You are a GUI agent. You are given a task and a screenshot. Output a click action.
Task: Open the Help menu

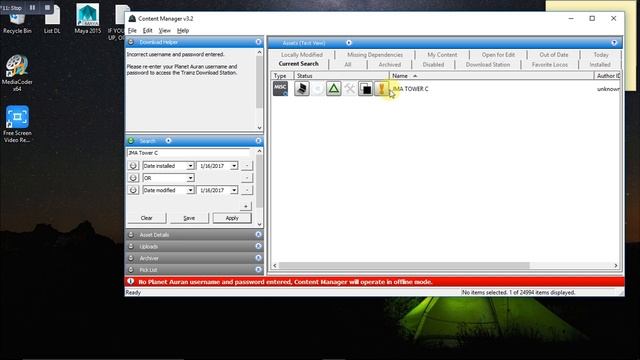click(183, 31)
